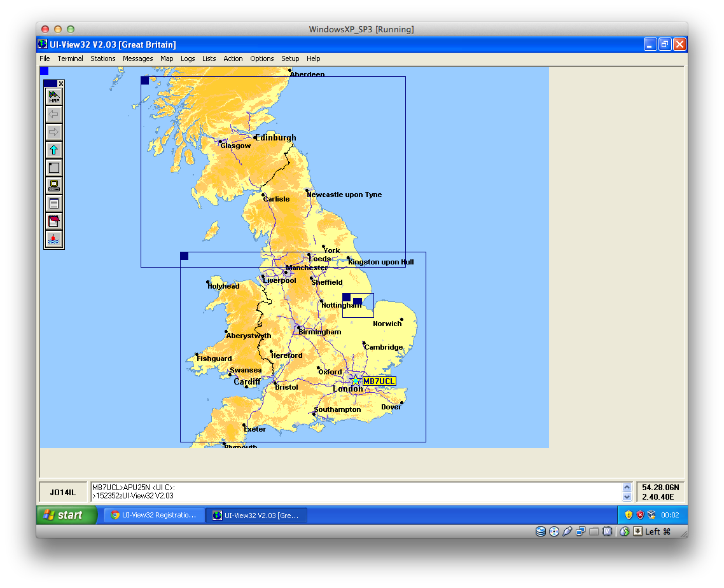
Task: Close the floating toolbar with its X
Action: tap(60, 83)
